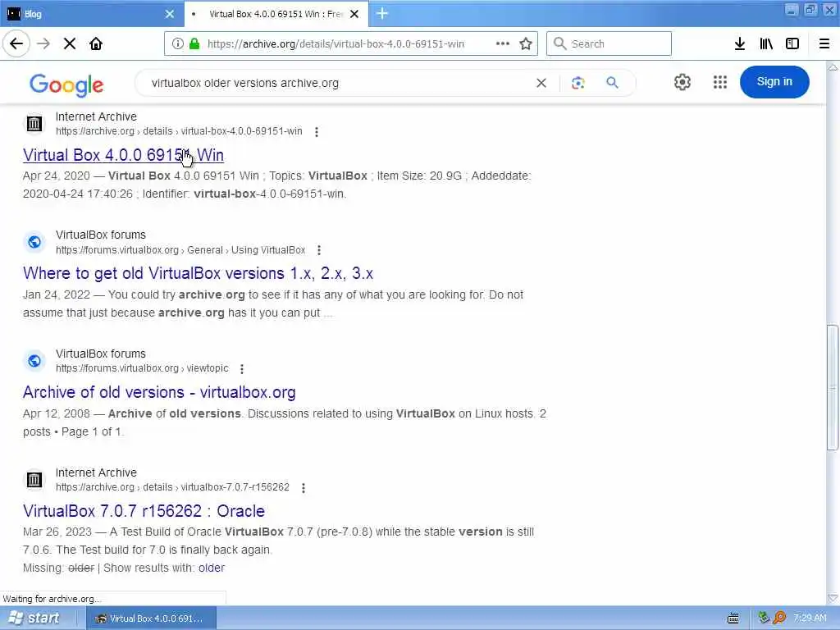Image resolution: width=840 pixels, height=630 pixels.
Task: Open the Firefox hamburger menu
Action: click(824, 44)
